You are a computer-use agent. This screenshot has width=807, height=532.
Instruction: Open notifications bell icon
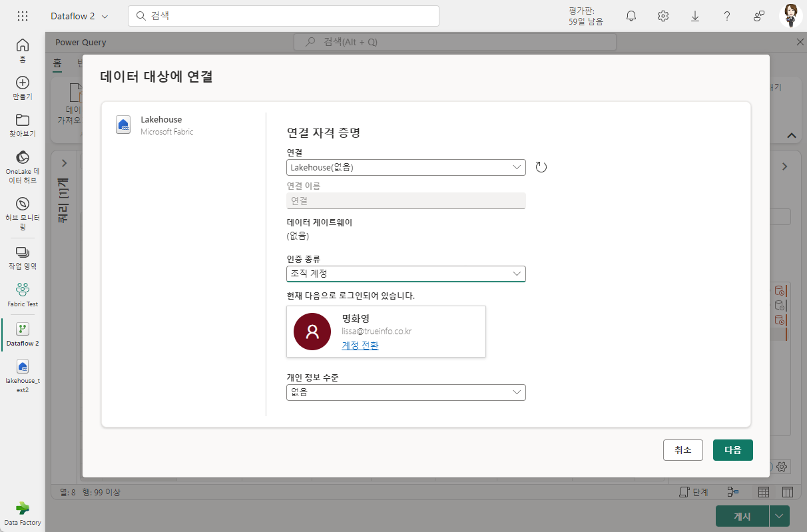coord(631,16)
